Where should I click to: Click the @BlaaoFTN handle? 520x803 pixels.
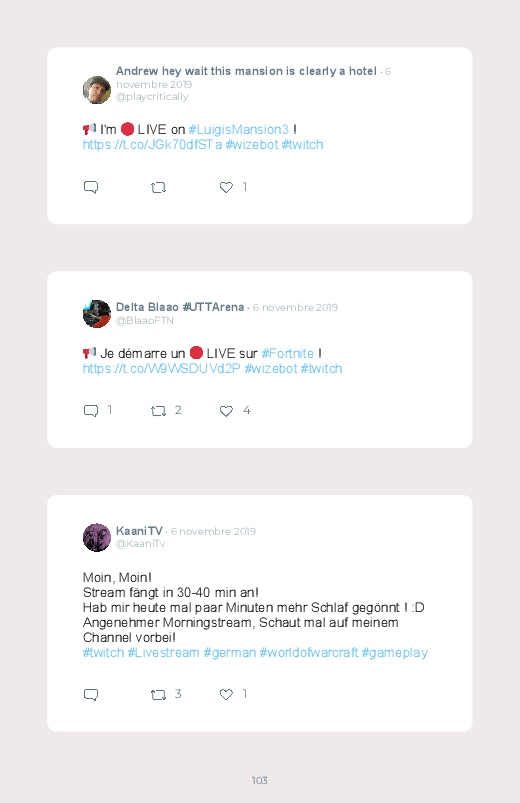tap(144, 321)
